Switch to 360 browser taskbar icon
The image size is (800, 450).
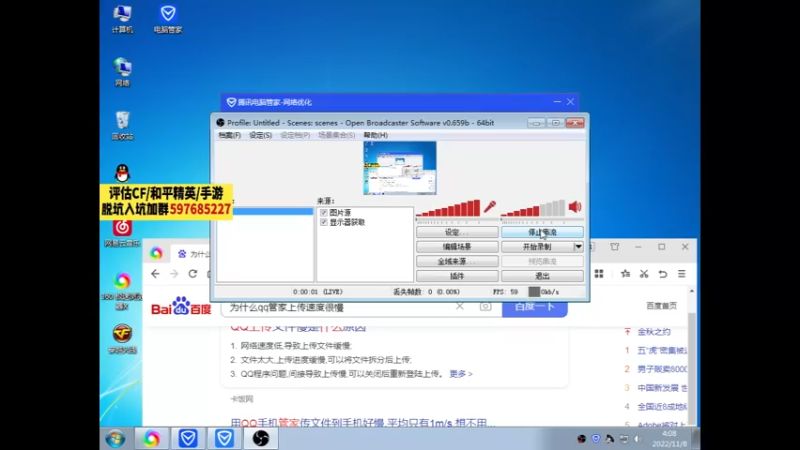[x=151, y=439]
